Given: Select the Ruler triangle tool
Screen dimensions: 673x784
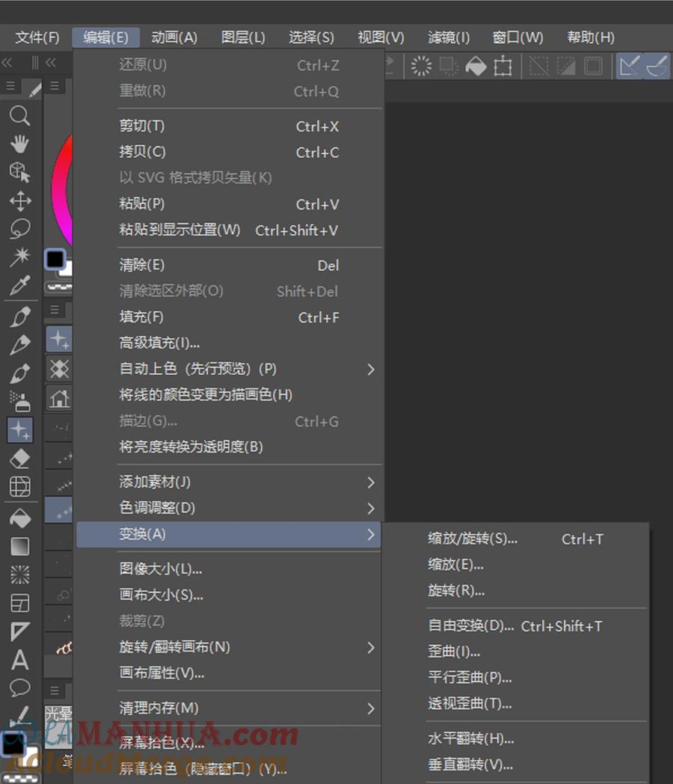Looking at the screenshot, I should coord(20,631).
